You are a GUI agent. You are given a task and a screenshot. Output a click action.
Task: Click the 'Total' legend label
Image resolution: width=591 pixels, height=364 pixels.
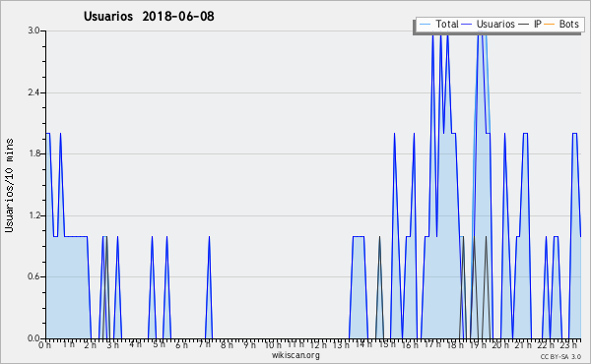pyautogui.click(x=446, y=24)
